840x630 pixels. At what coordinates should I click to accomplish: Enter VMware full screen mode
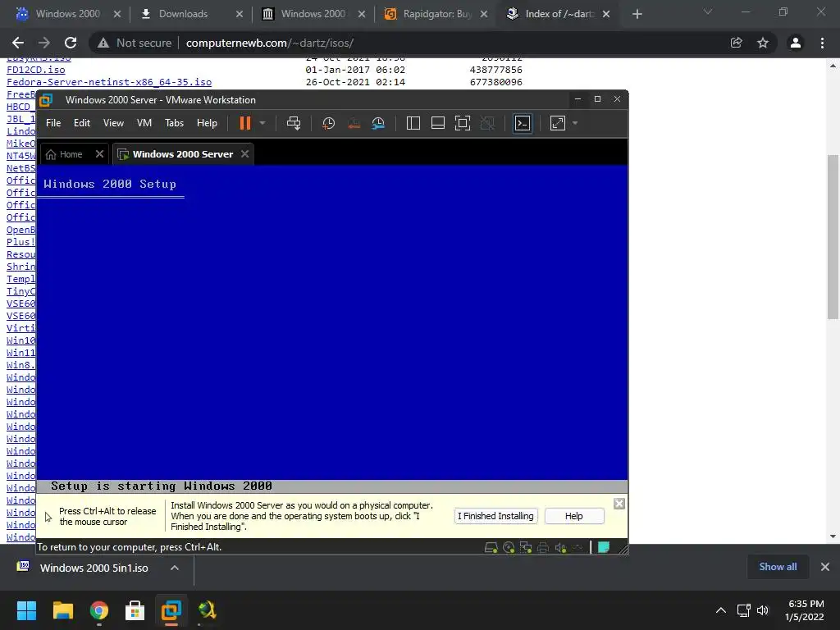pos(463,123)
